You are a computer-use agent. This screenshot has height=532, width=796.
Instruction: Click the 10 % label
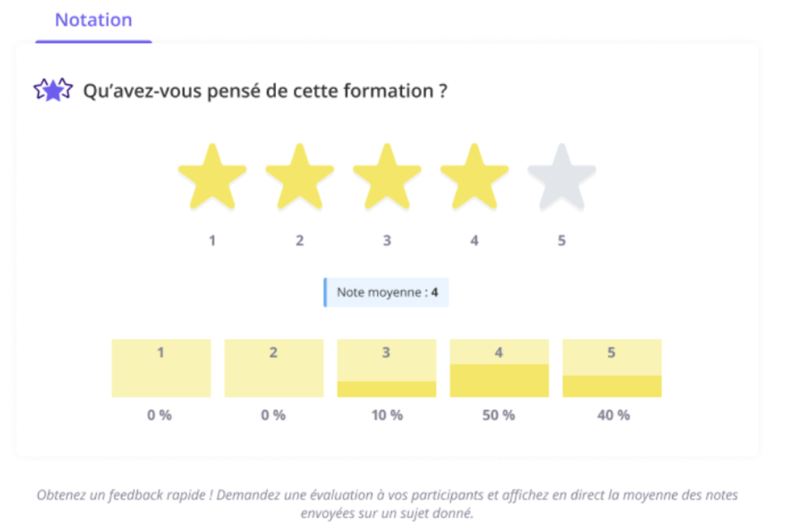tap(386, 415)
